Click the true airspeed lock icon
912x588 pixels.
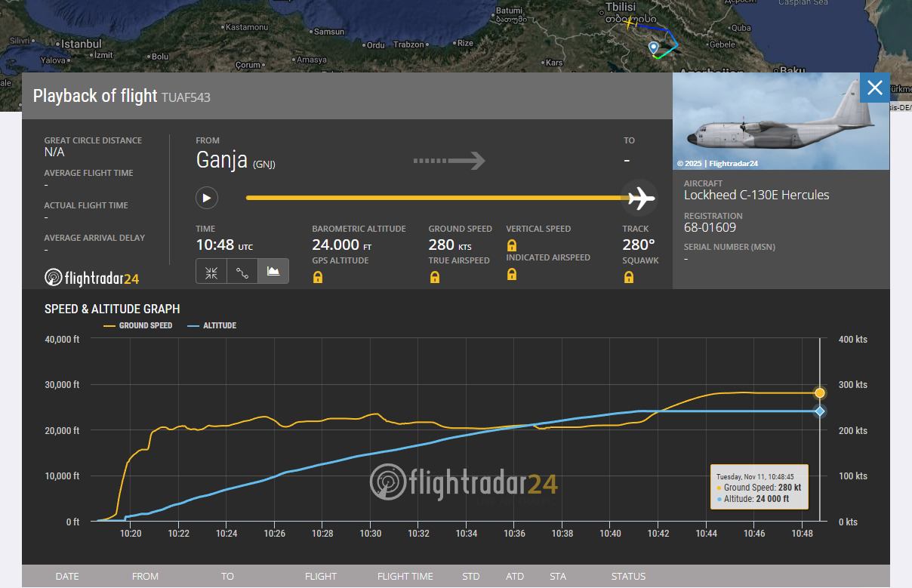(x=434, y=277)
